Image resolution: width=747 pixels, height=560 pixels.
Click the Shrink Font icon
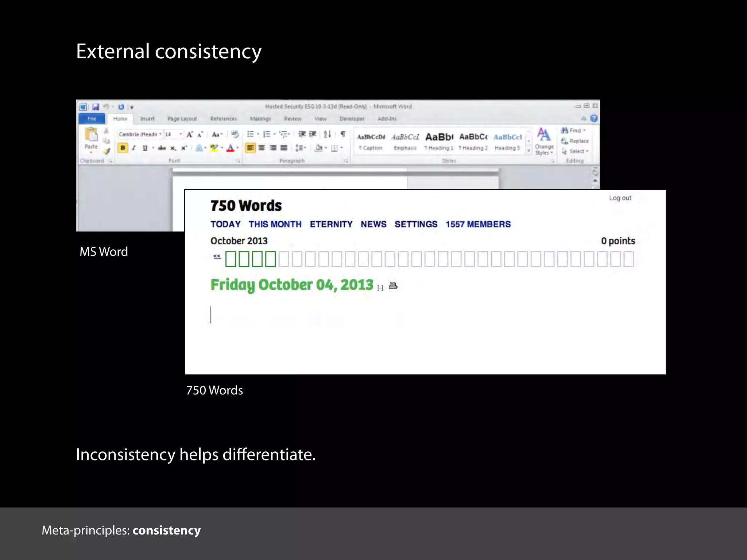tap(200, 135)
